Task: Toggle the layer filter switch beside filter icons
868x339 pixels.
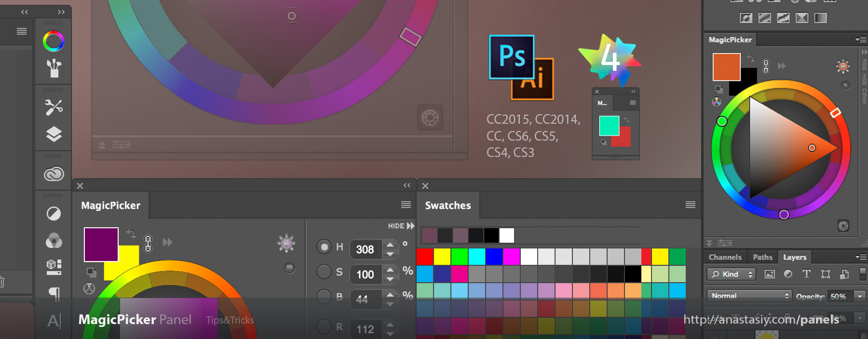Action: 863,274
